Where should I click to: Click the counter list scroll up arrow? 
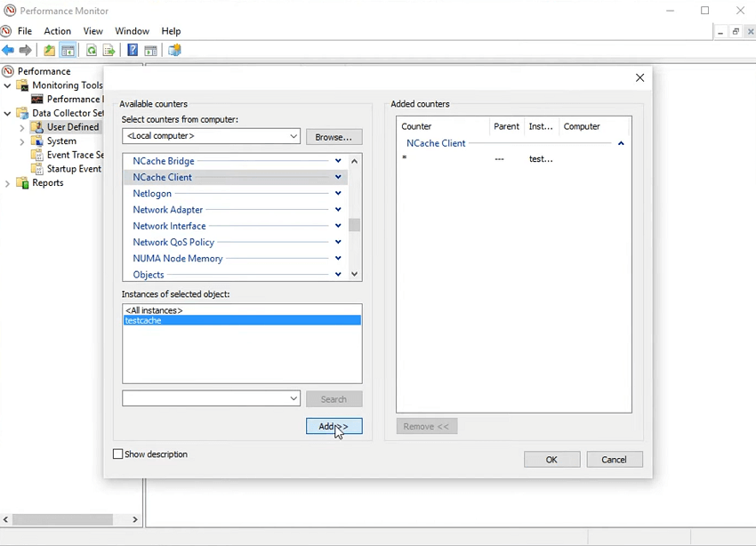click(354, 161)
